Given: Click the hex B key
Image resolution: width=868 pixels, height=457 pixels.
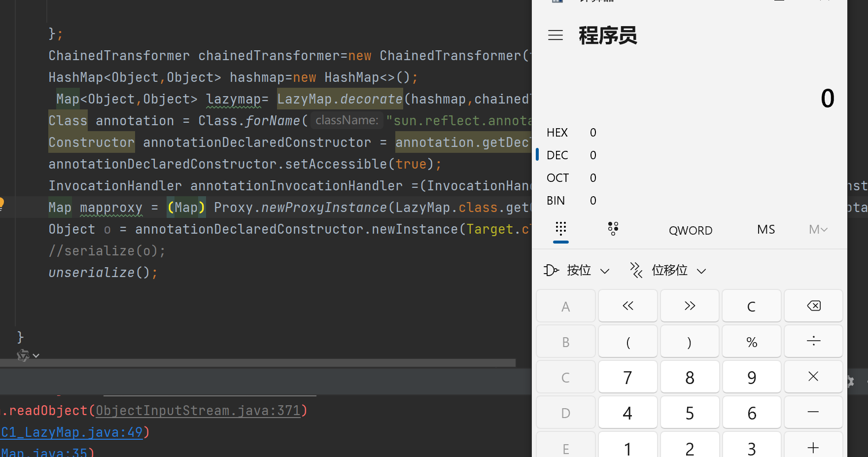Looking at the screenshot, I should pyautogui.click(x=566, y=342).
